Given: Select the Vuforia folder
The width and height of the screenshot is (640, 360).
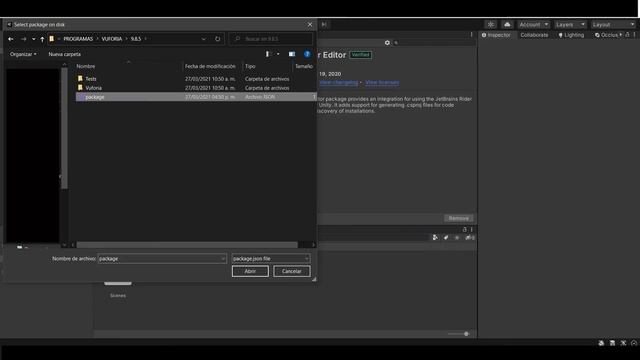Looking at the screenshot, I should (x=93, y=88).
